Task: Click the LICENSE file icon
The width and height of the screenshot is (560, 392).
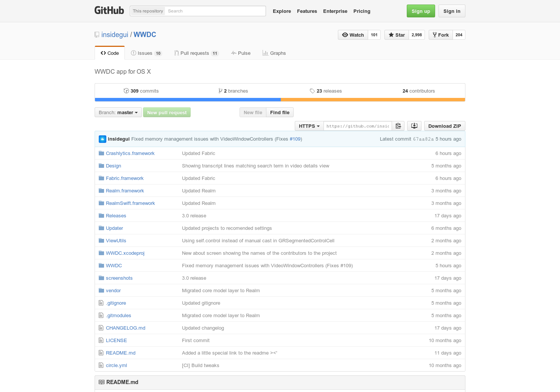Action: click(x=101, y=340)
